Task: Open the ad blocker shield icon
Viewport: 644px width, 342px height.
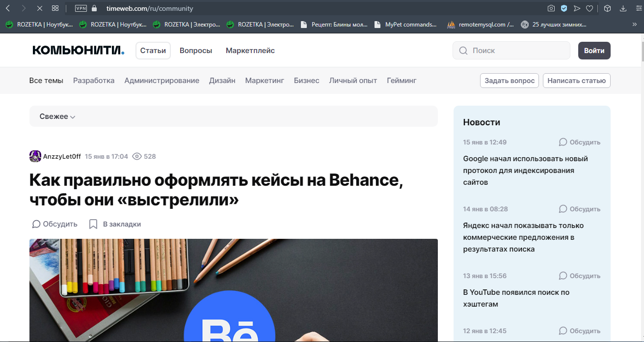Action: [564, 8]
